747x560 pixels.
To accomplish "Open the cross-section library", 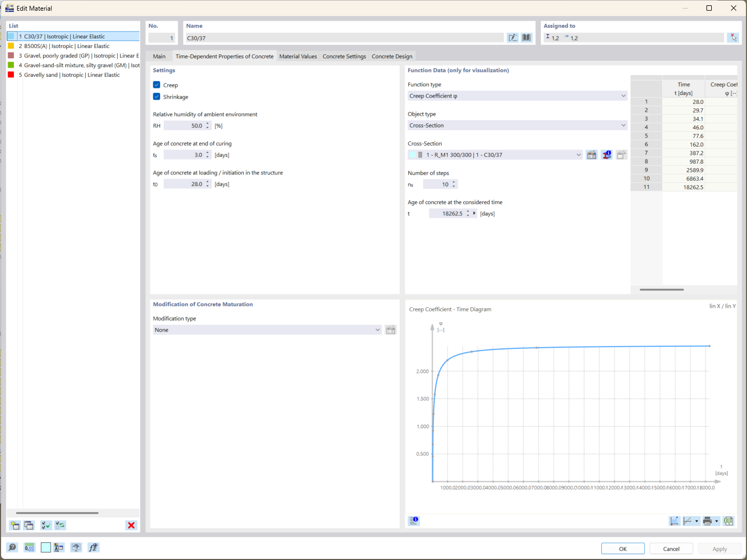I will 591,155.
